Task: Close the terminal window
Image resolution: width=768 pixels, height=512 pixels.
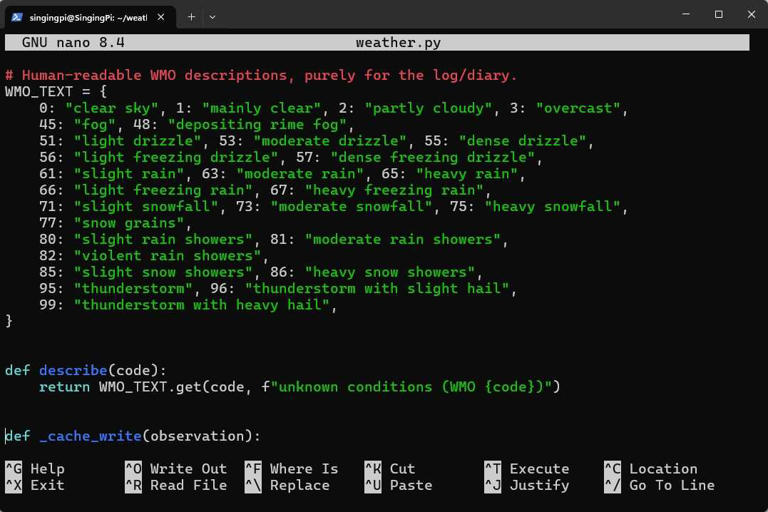Action: click(751, 15)
